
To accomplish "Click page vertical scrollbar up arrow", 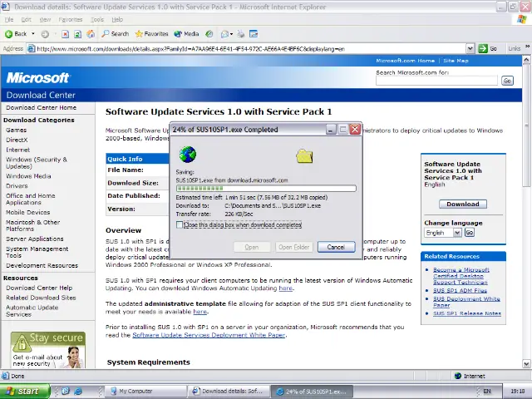I will pos(526,60).
